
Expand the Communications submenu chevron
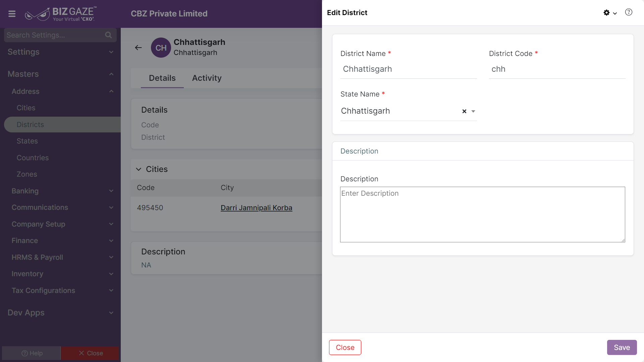(111, 207)
